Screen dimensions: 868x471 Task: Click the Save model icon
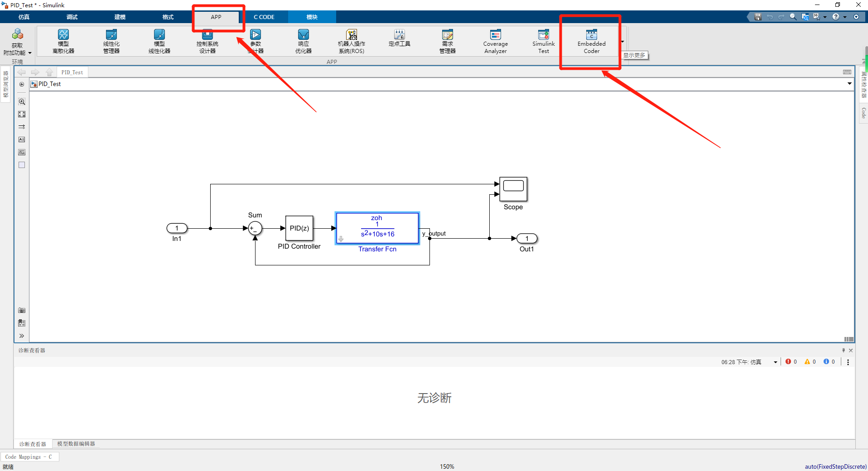point(757,16)
